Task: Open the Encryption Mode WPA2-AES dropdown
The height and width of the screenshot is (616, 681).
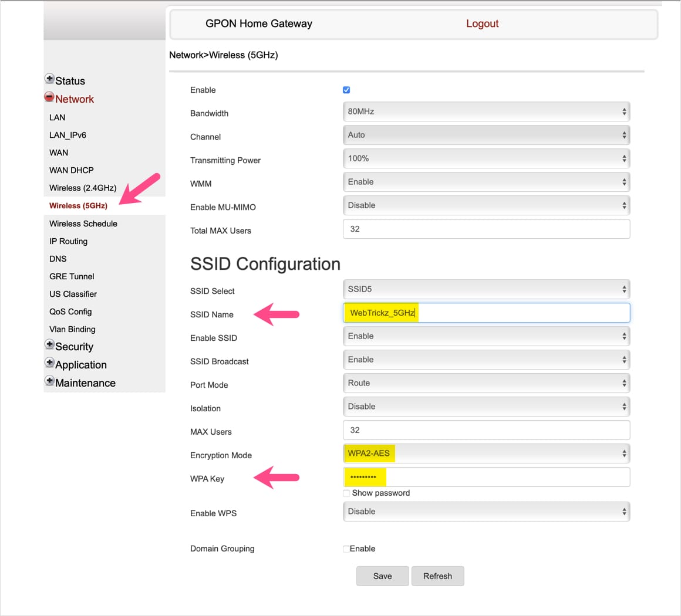Action: click(x=486, y=453)
